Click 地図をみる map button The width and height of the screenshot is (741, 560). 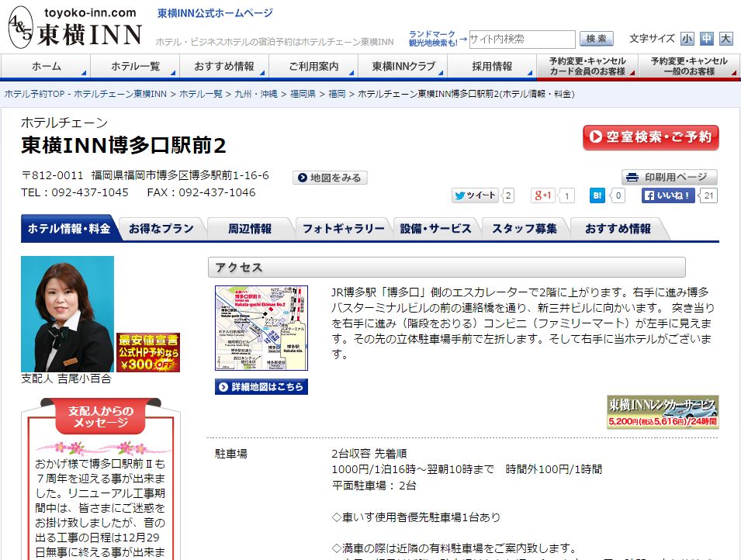point(330,178)
